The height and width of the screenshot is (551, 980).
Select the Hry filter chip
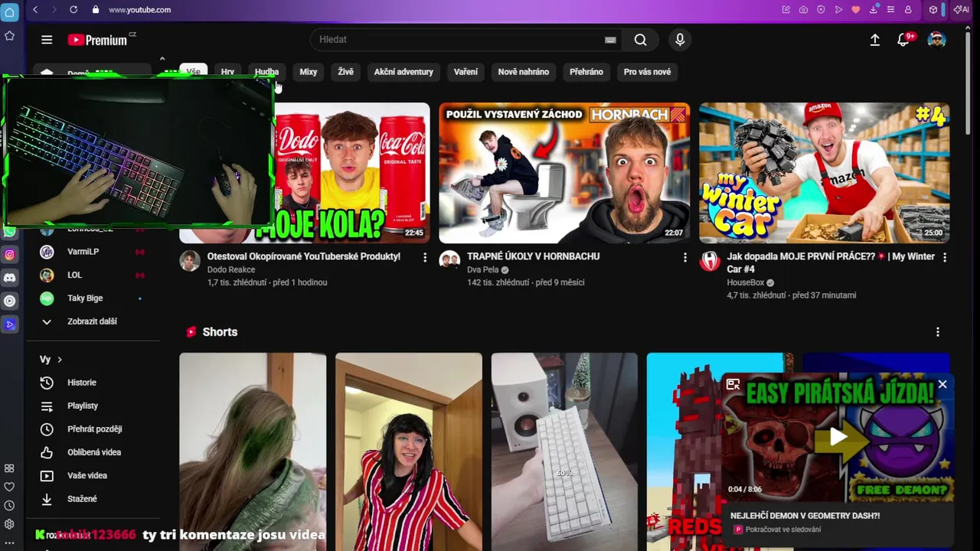[227, 72]
